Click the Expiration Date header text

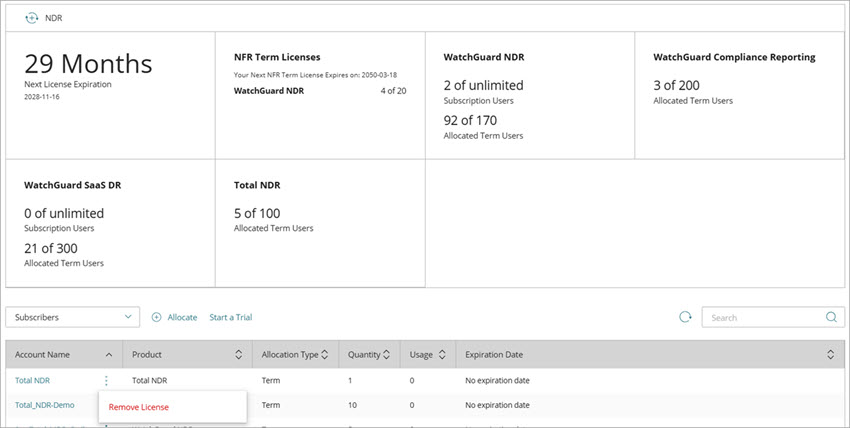tap(494, 355)
